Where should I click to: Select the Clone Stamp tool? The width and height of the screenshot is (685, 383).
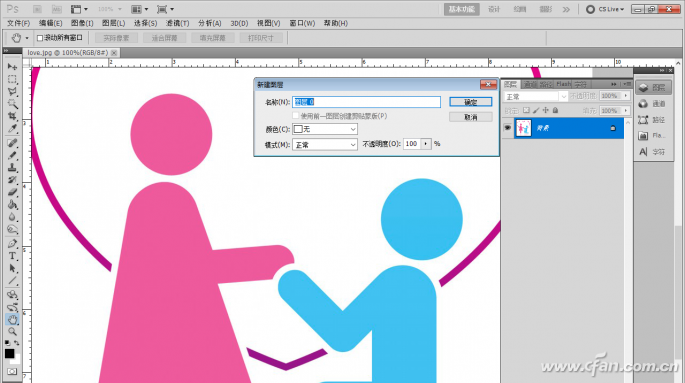point(12,167)
